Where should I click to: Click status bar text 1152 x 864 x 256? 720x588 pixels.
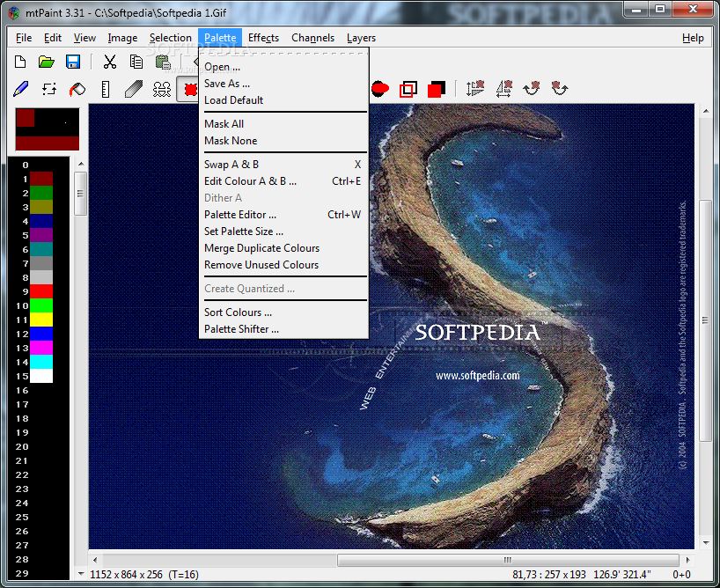pos(126,575)
